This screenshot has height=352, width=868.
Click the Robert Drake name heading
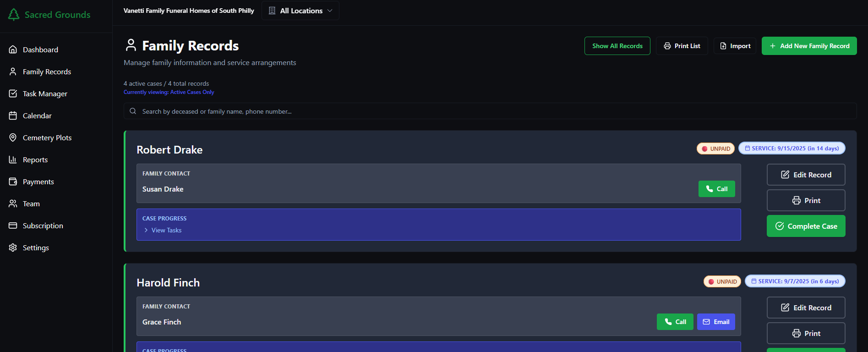coord(169,150)
